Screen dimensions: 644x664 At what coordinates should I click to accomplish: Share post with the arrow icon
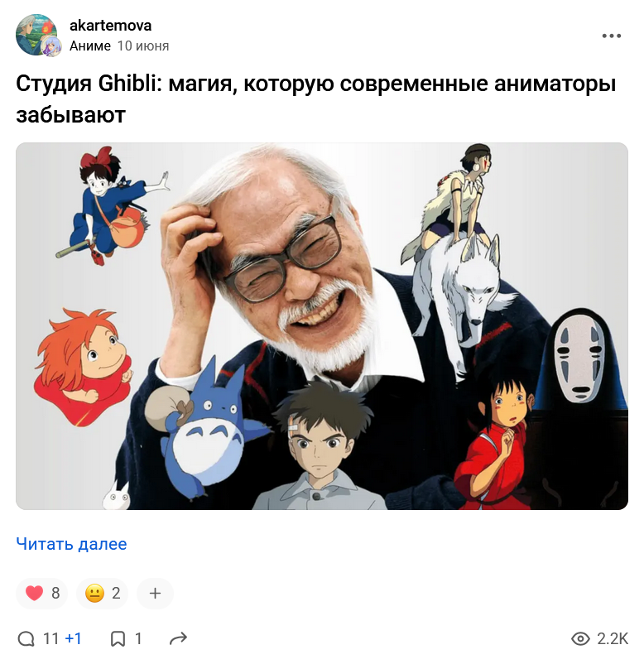178,638
